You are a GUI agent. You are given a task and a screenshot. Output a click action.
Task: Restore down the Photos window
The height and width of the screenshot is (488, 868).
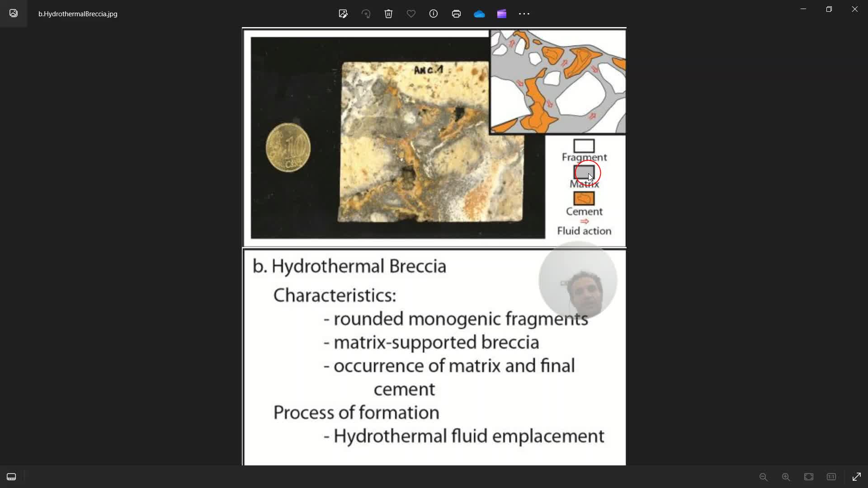click(829, 9)
